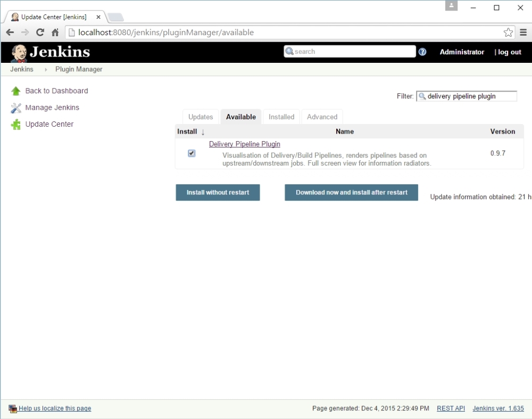Select the Available tab
This screenshot has height=419, width=532.
pos(241,117)
